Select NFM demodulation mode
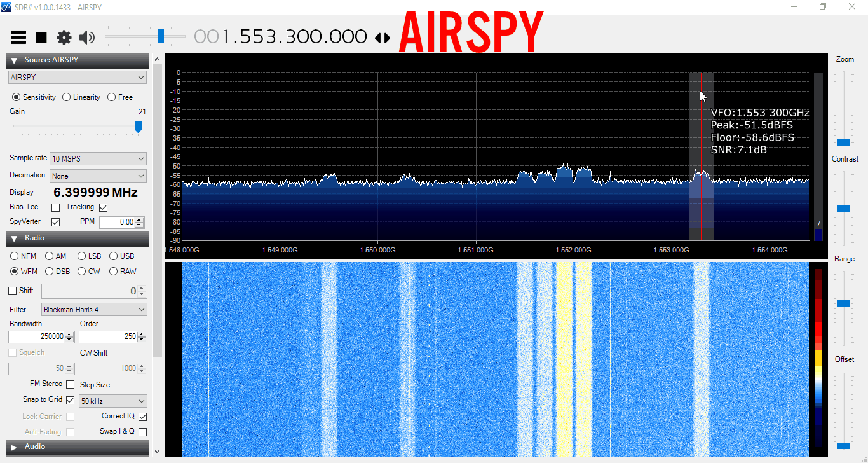The width and height of the screenshot is (868, 463). click(15, 256)
